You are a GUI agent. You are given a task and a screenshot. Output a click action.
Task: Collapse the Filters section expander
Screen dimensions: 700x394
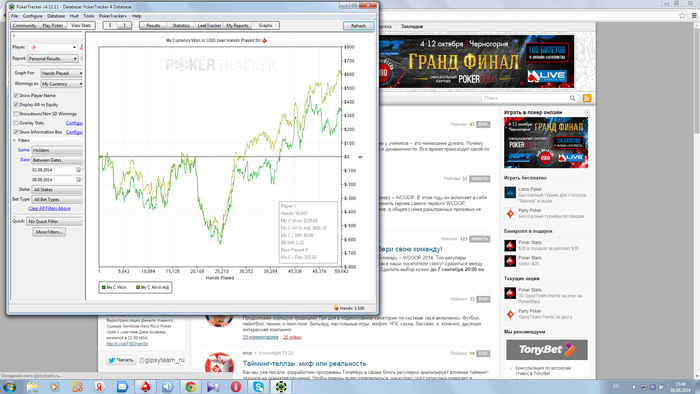[14, 141]
